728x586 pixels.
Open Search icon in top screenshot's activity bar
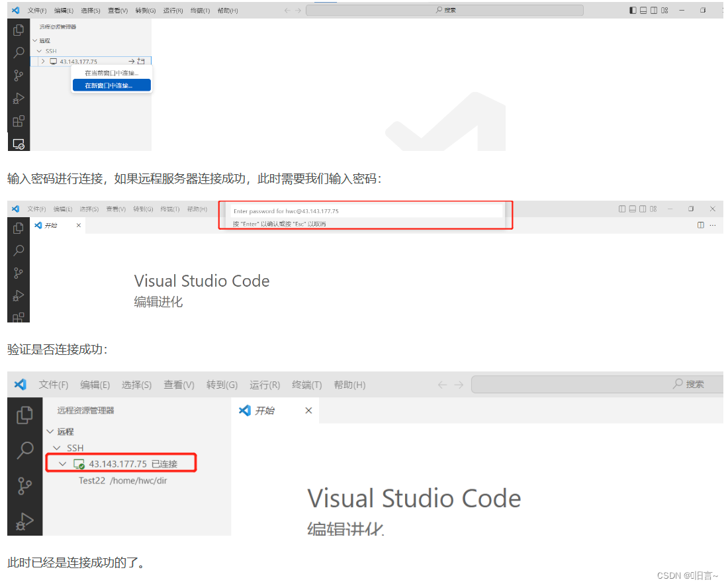tap(19, 52)
